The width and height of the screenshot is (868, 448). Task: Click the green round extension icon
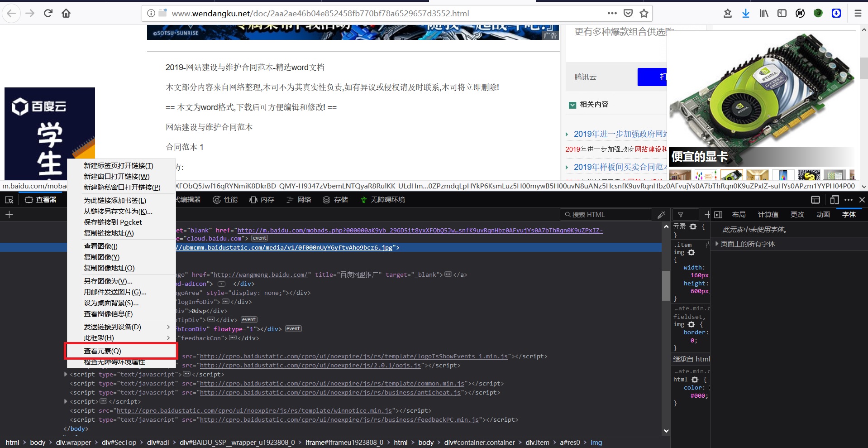point(818,13)
